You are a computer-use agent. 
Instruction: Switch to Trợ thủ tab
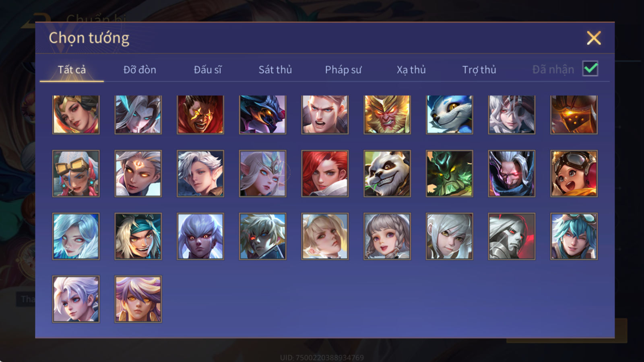(x=479, y=70)
